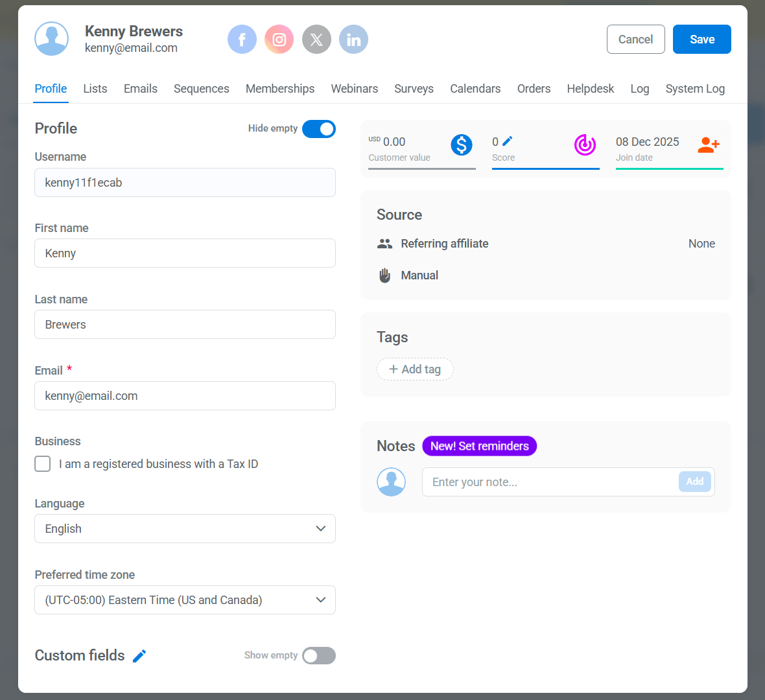Enable the Show empty toggle

[319, 656]
